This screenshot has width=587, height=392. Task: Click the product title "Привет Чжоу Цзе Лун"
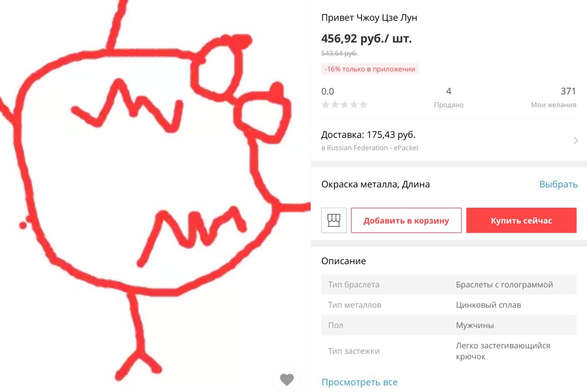(369, 18)
